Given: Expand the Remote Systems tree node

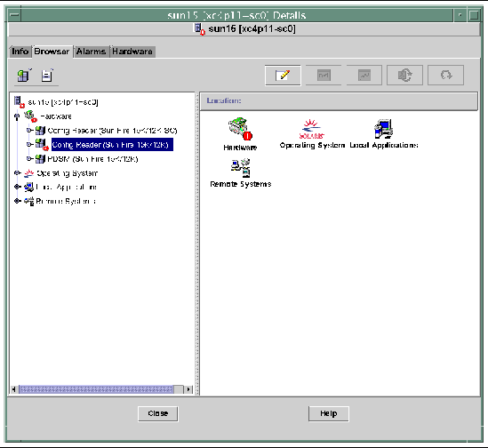Looking at the screenshot, I should pos(18,201).
